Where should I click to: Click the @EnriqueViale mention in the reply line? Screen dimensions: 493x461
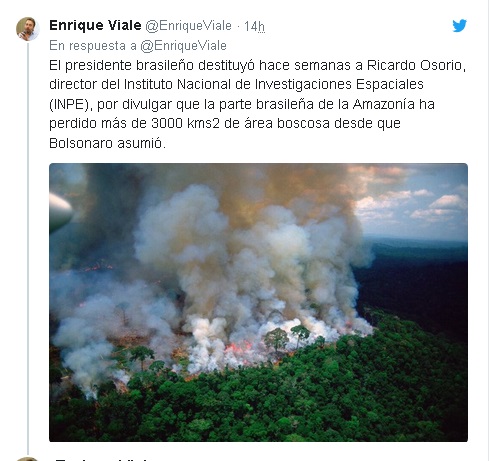point(183,46)
